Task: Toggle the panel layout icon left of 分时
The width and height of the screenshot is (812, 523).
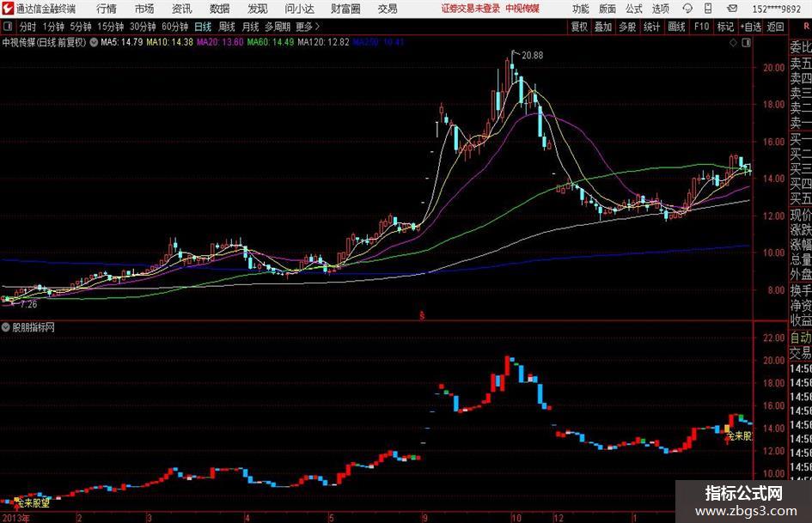Action: tap(8, 26)
